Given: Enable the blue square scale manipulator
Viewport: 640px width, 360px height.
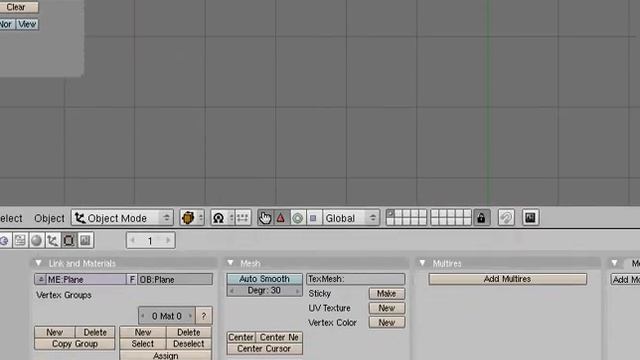Looking at the screenshot, I should pyautogui.click(x=313, y=218).
